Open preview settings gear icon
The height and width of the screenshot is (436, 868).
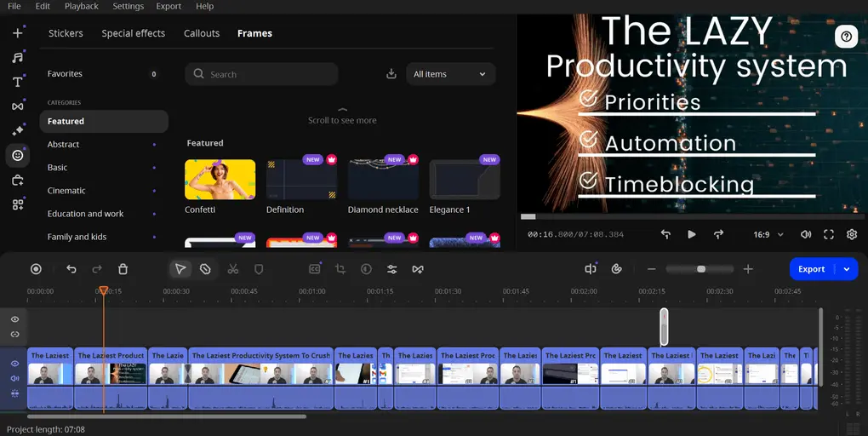[x=851, y=234]
